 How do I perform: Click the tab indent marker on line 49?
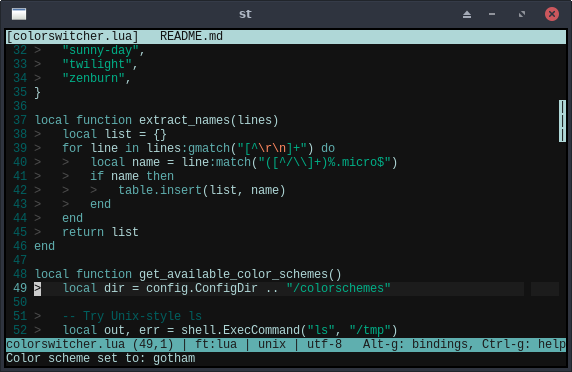(38, 288)
